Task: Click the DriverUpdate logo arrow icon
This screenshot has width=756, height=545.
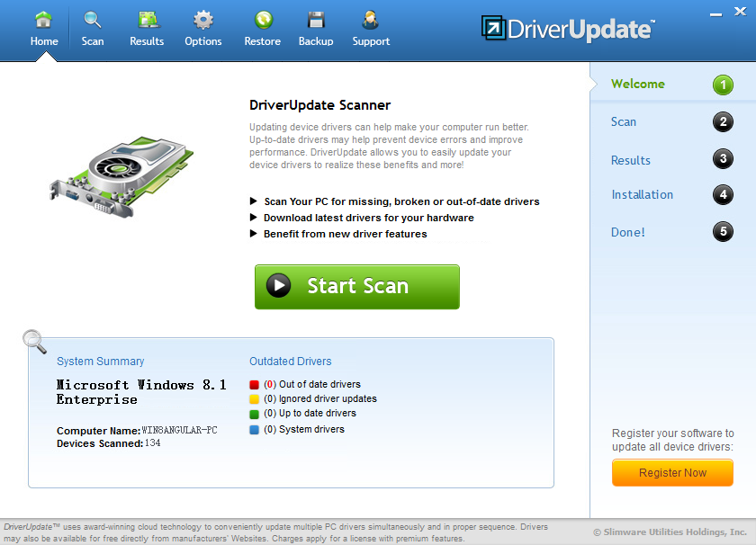Action: [x=494, y=28]
